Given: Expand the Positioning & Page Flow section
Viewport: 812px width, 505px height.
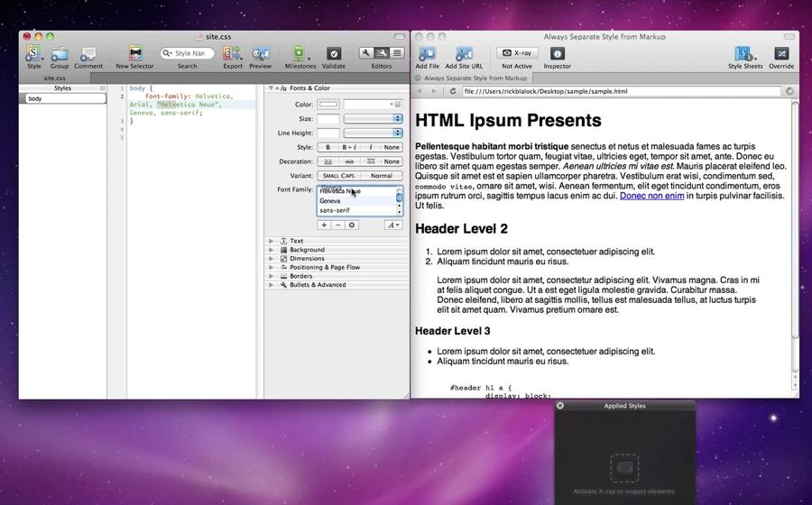Looking at the screenshot, I should (271, 268).
